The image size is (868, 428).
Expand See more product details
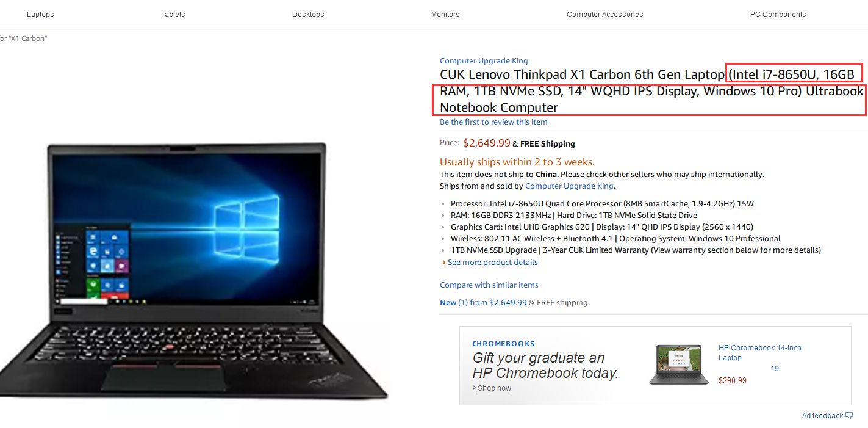tap(492, 263)
